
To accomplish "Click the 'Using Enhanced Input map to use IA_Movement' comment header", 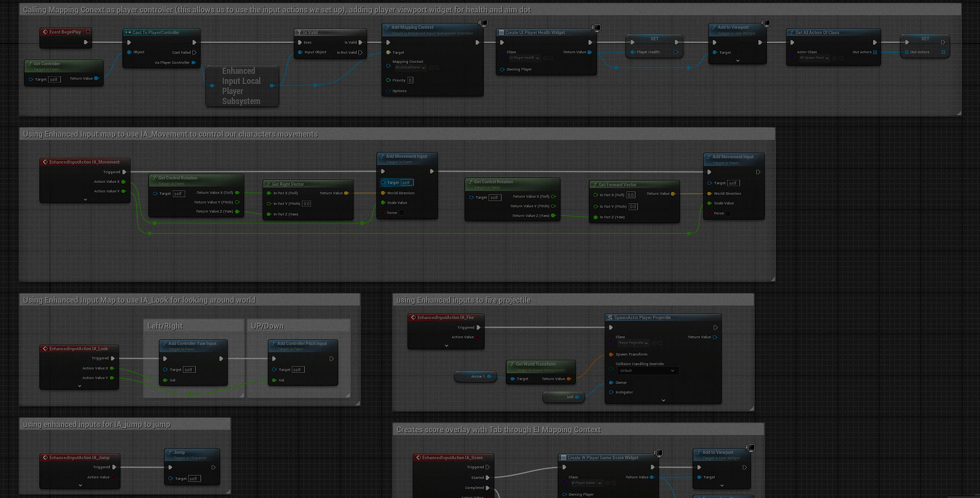I will coord(397,134).
